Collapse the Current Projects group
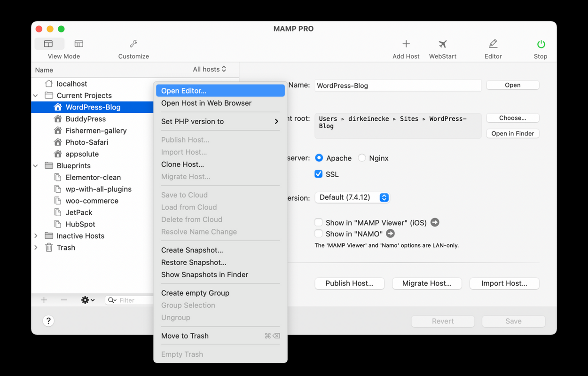Viewport: 588px width, 376px height. [36, 95]
